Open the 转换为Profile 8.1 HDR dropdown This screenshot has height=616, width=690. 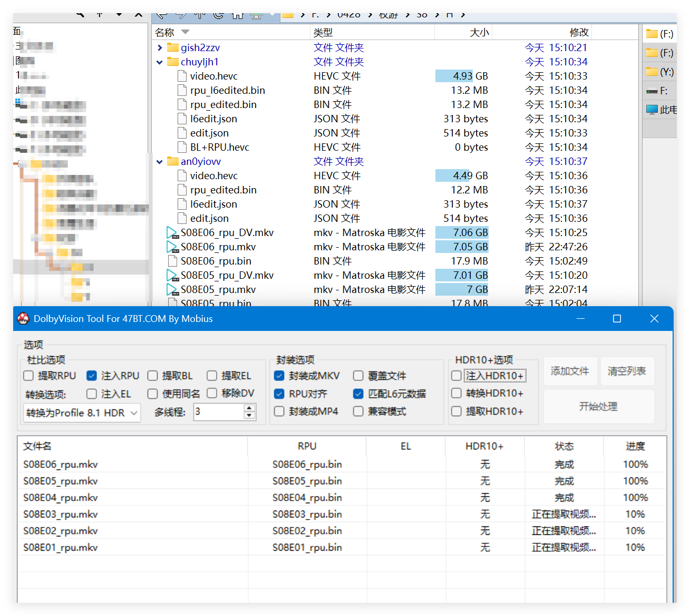point(82,413)
